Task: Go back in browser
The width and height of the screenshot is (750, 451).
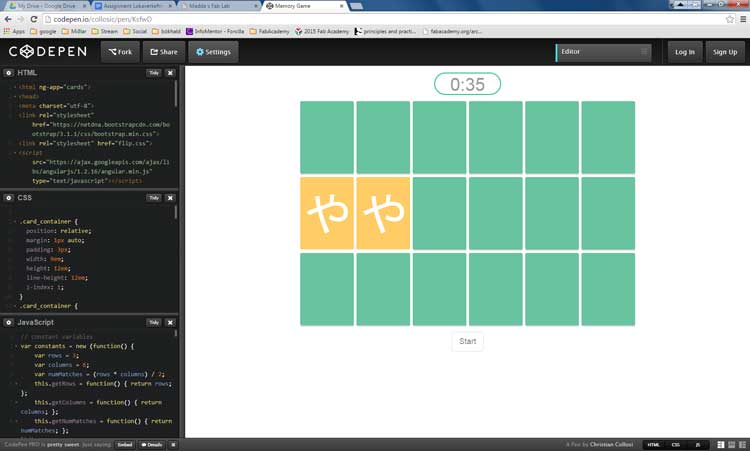Action: click(x=8, y=19)
